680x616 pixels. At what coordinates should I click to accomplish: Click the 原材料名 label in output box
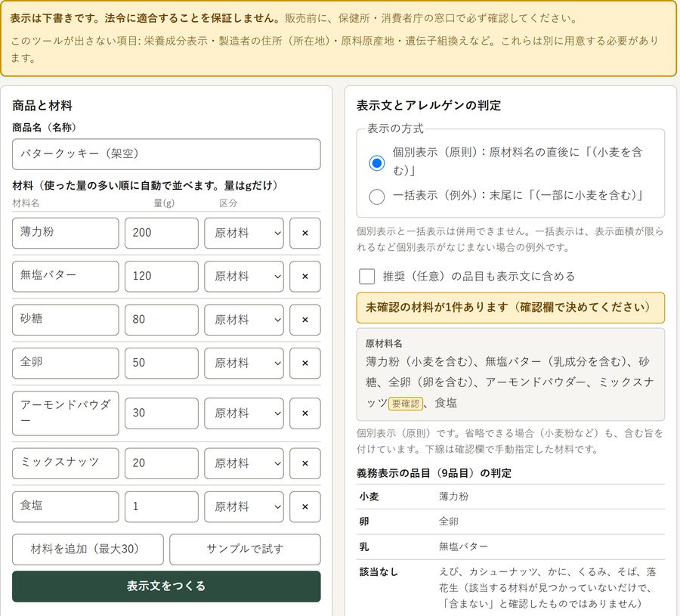[x=384, y=344]
